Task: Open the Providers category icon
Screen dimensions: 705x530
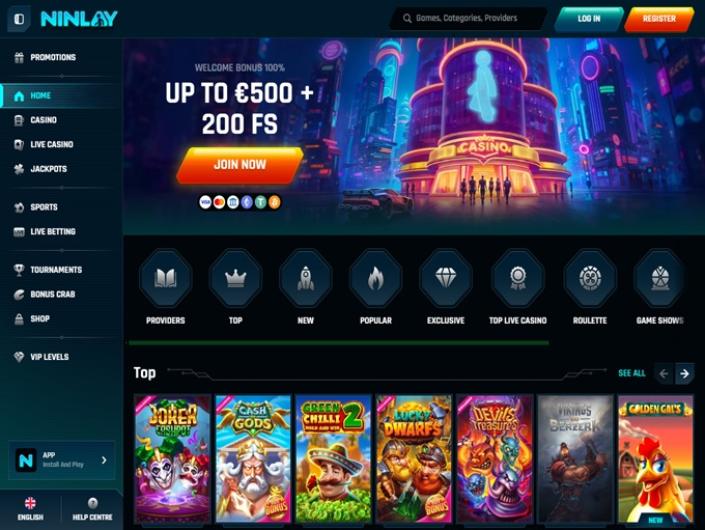Action: [165, 278]
